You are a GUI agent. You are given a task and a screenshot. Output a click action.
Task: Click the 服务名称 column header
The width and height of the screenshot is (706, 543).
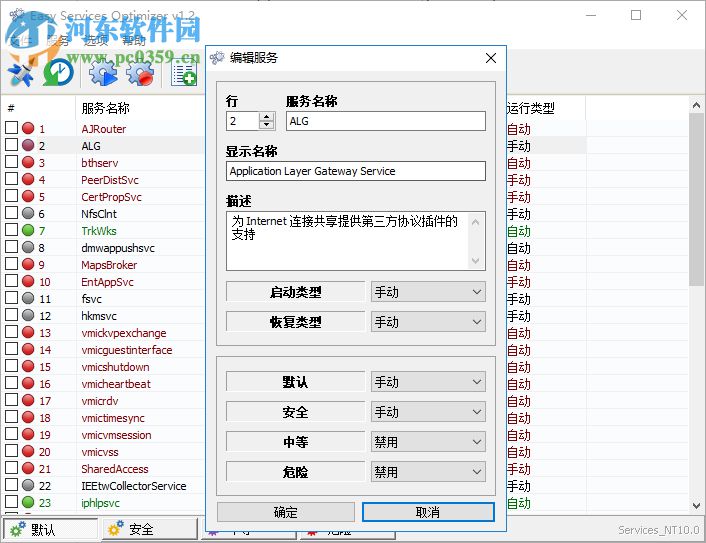105,108
